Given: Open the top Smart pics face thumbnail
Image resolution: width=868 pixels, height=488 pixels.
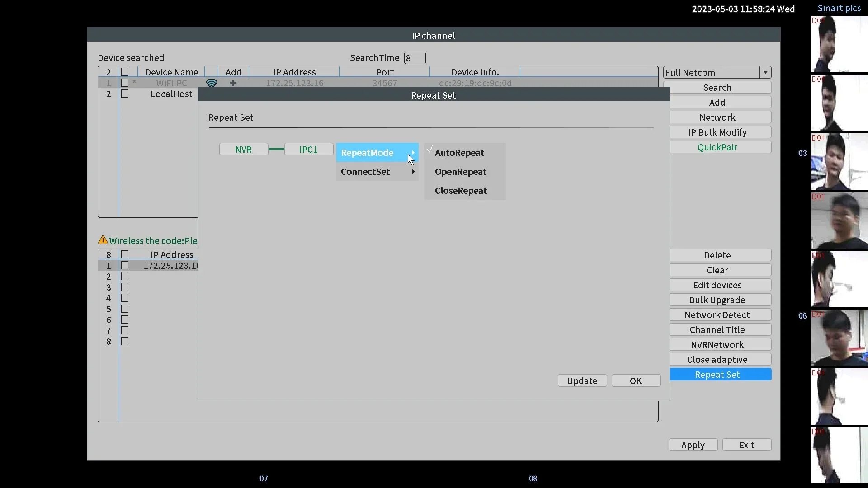Looking at the screenshot, I should click(839, 45).
